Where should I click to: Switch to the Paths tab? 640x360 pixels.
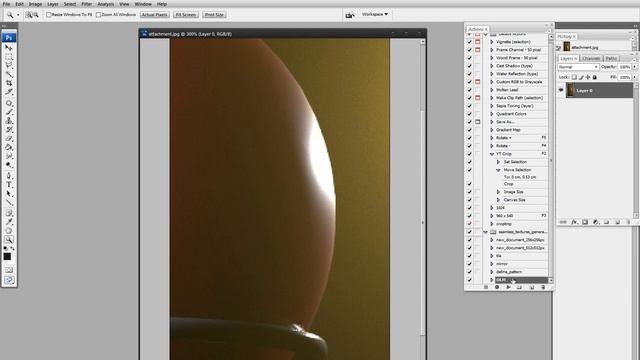(611, 58)
